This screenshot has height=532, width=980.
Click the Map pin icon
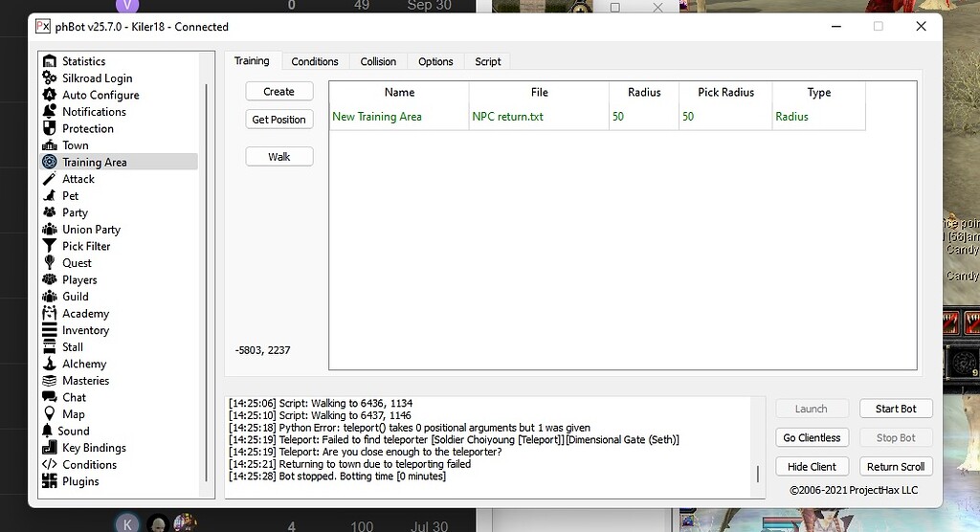[50, 414]
